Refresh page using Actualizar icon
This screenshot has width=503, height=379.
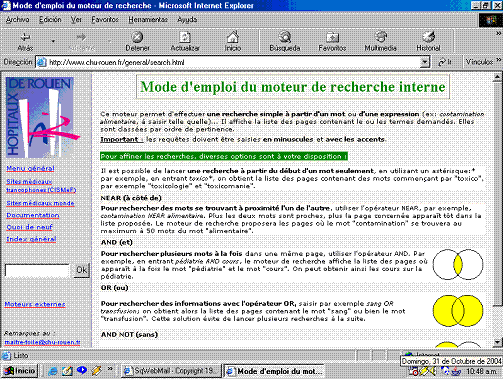(x=185, y=37)
